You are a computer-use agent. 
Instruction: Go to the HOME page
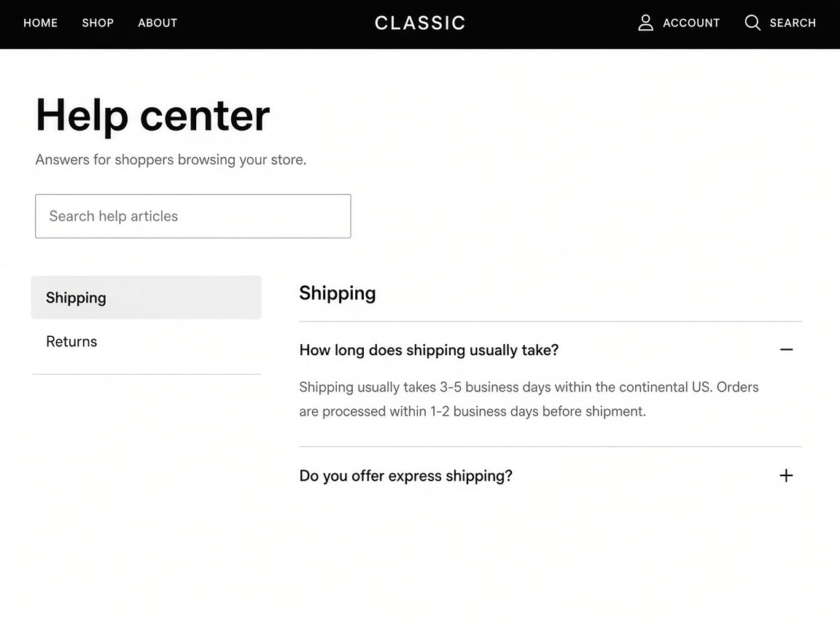pos(40,23)
